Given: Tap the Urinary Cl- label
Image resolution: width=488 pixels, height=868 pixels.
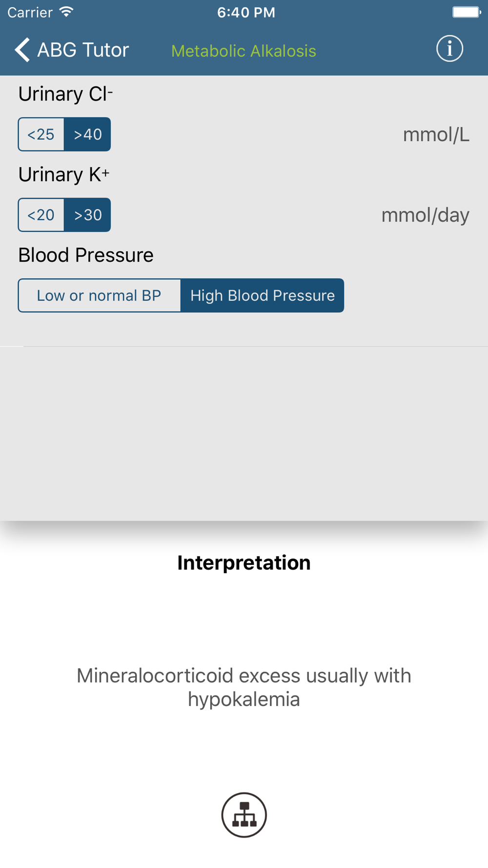Looking at the screenshot, I should [65, 94].
